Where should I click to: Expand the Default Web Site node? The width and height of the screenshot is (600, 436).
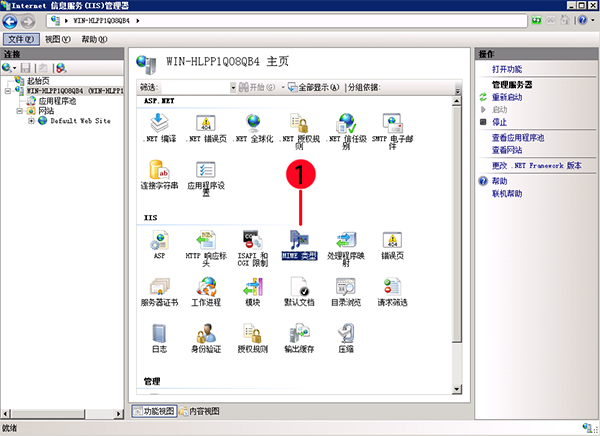click(31, 121)
